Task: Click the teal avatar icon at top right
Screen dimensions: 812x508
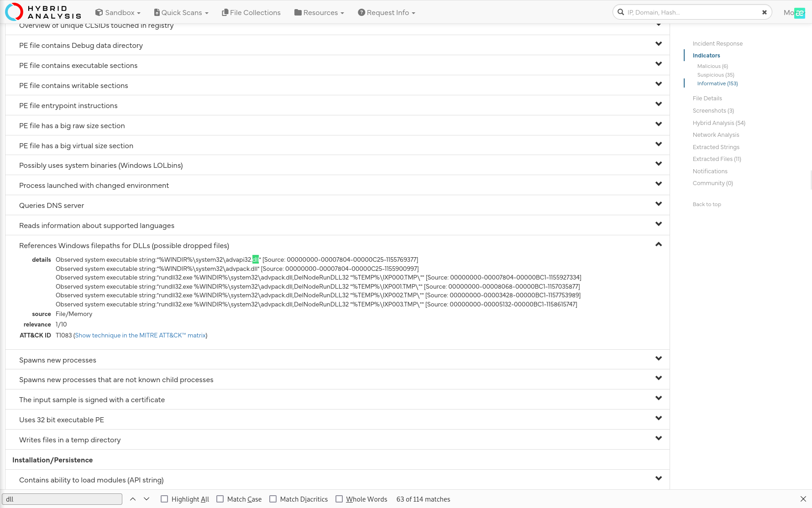Action: click(799, 13)
